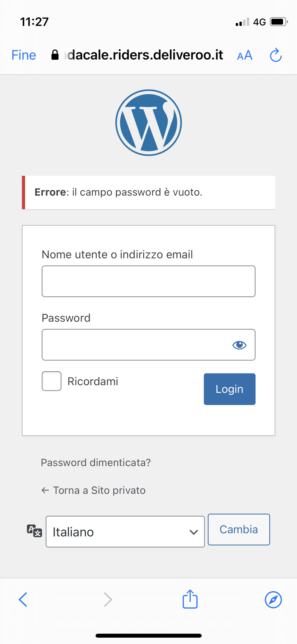The width and height of the screenshot is (297, 644).
Task: Tap Fine to close the browser
Action: pos(24,55)
